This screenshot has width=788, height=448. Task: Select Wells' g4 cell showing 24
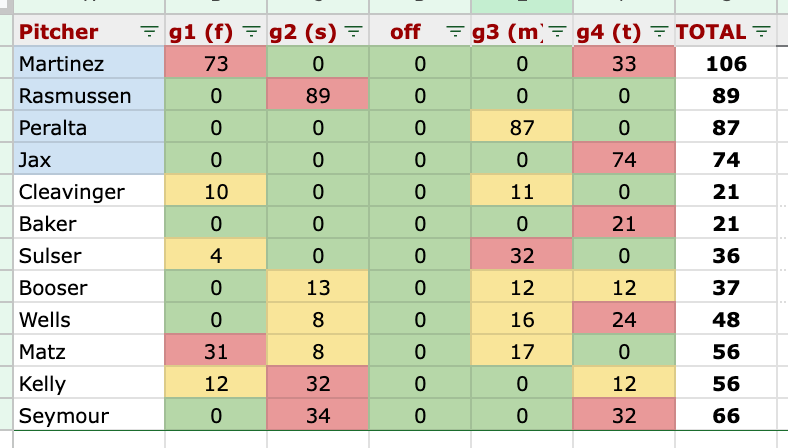pos(624,318)
